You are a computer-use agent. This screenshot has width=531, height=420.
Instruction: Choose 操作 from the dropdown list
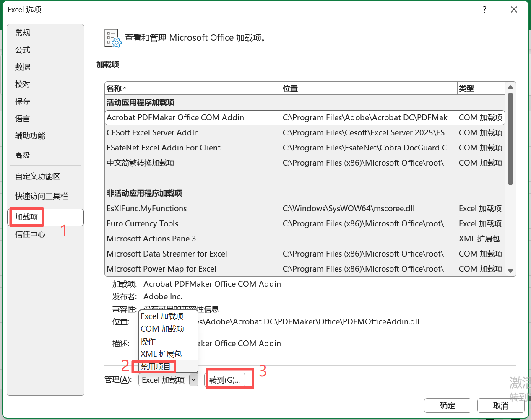pos(168,342)
